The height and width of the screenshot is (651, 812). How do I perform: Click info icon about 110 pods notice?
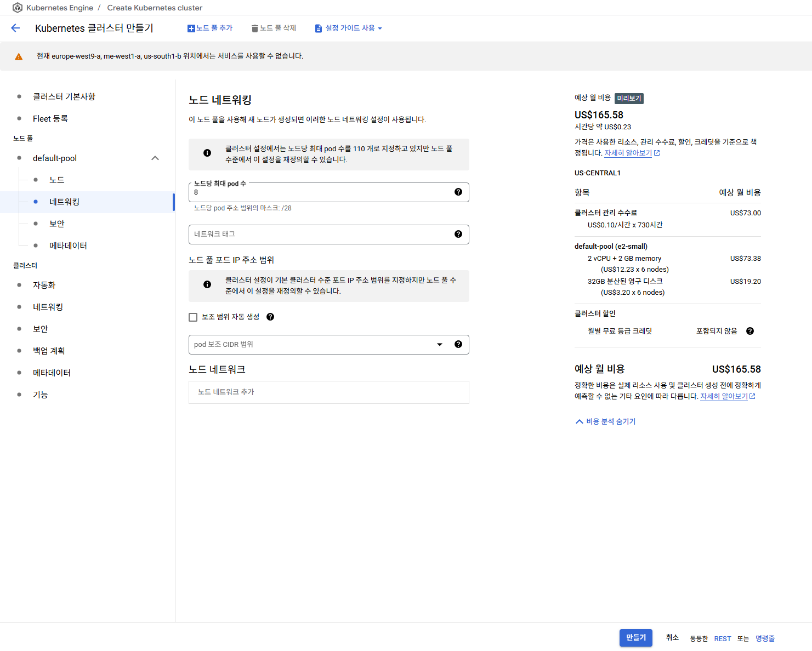click(x=207, y=153)
